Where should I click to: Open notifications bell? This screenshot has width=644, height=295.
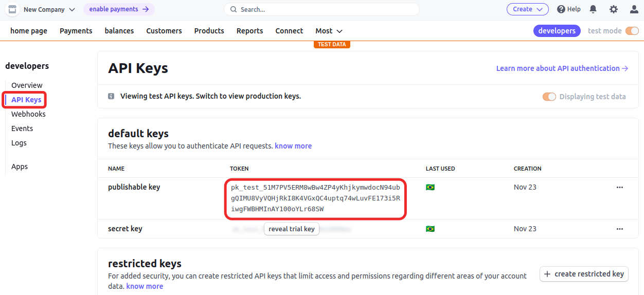(593, 9)
